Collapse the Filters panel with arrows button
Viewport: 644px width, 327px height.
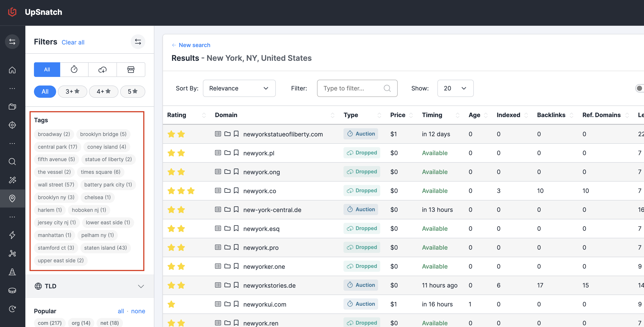(x=138, y=42)
